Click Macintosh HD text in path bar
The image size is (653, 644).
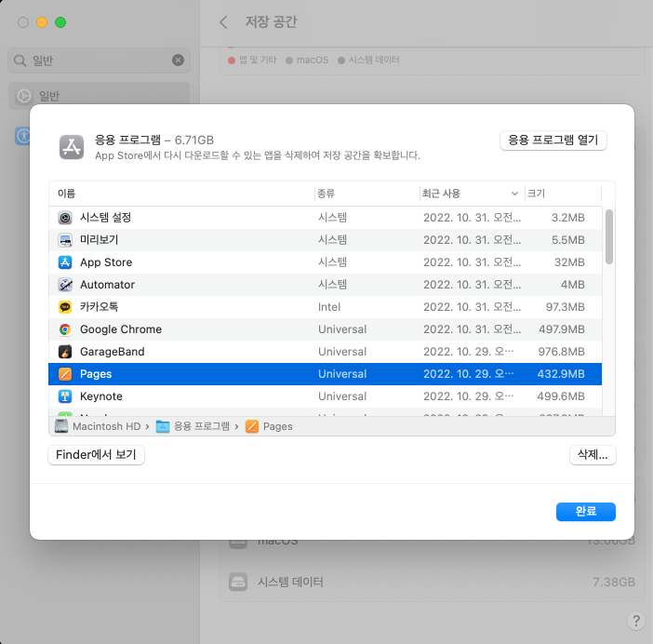[107, 426]
